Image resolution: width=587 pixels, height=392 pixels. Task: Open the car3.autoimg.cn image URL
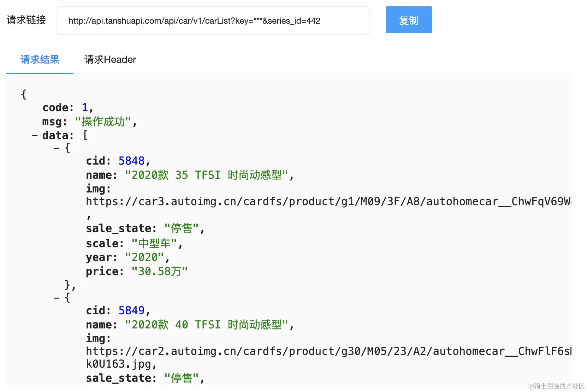(328, 202)
